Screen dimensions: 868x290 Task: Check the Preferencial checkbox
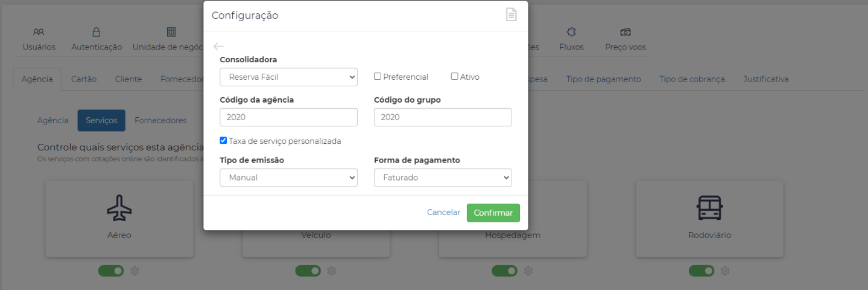click(378, 77)
